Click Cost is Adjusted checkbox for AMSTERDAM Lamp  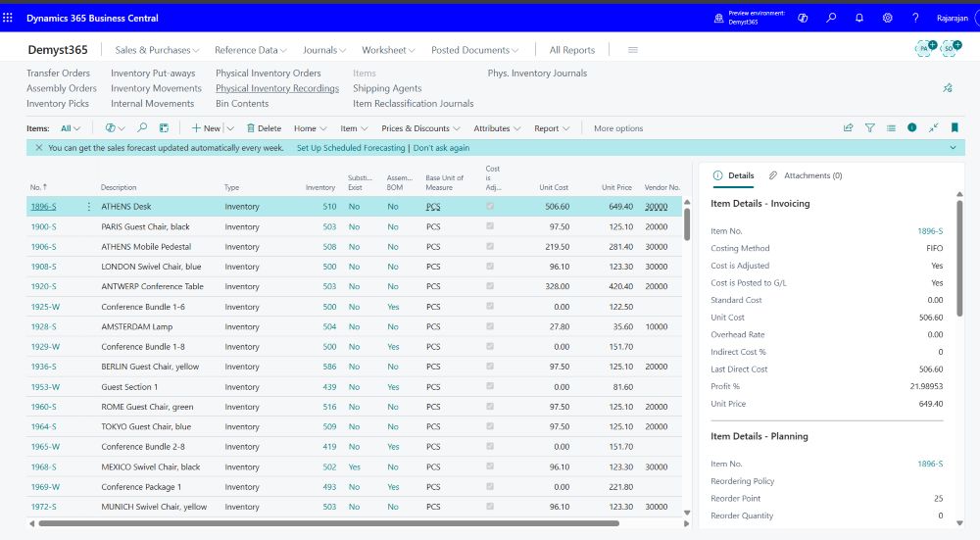[x=490, y=326]
